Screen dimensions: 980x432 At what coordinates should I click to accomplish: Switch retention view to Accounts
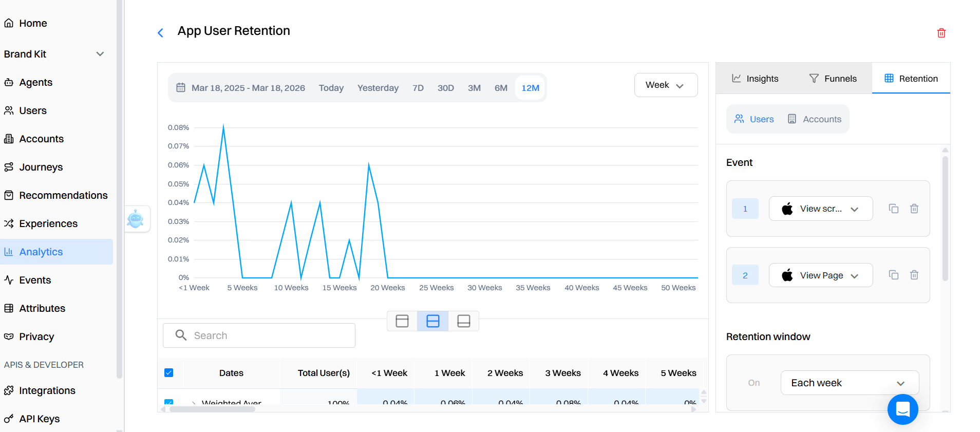pyautogui.click(x=815, y=119)
